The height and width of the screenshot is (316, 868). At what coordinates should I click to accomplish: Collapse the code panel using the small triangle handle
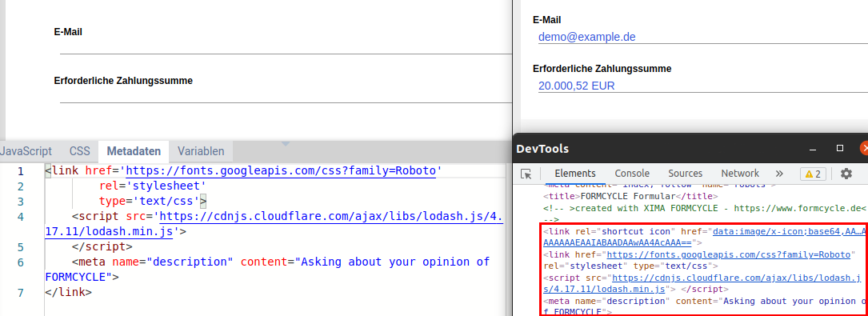[x=286, y=144]
